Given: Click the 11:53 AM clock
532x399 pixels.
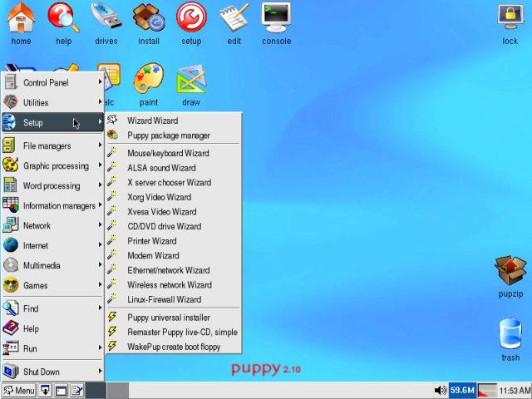Looking at the screenshot, I should pos(515,391).
